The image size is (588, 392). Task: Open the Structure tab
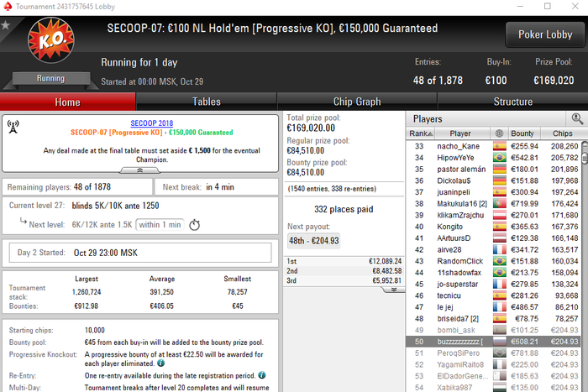tap(512, 102)
